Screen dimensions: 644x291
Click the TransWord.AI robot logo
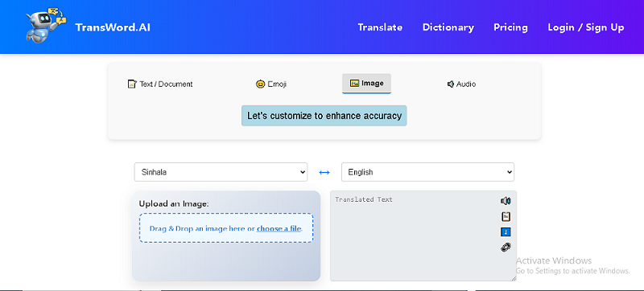(45, 25)
